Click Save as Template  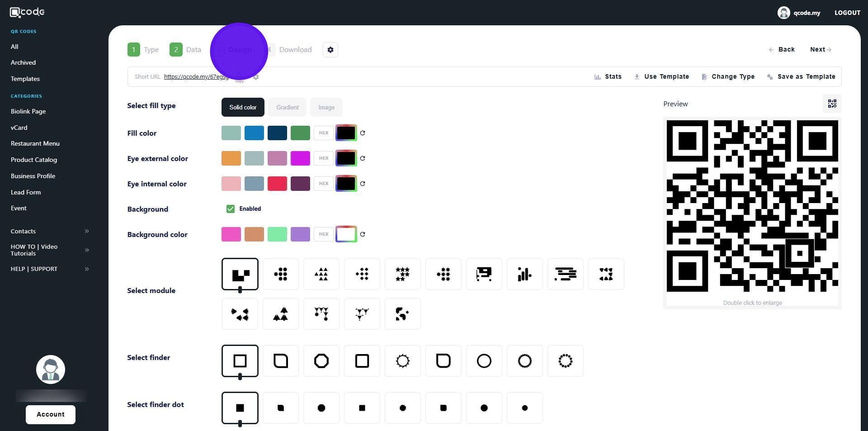pyautogui.click(x=801, y=77)
